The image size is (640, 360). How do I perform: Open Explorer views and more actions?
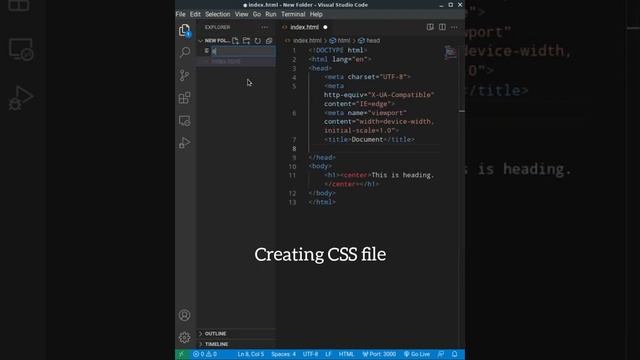[x=264, y=27]
